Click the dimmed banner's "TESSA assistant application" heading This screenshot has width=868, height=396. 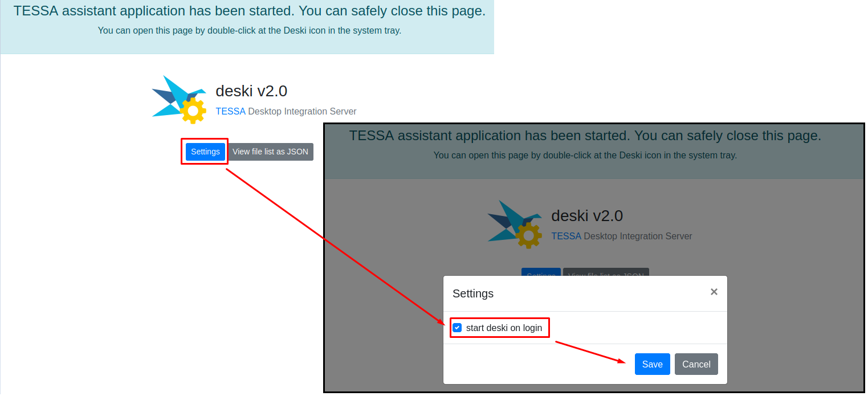(585, 136)
